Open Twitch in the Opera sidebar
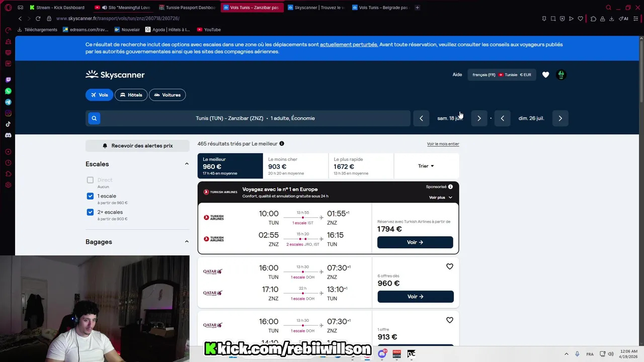 pos(8,80)
